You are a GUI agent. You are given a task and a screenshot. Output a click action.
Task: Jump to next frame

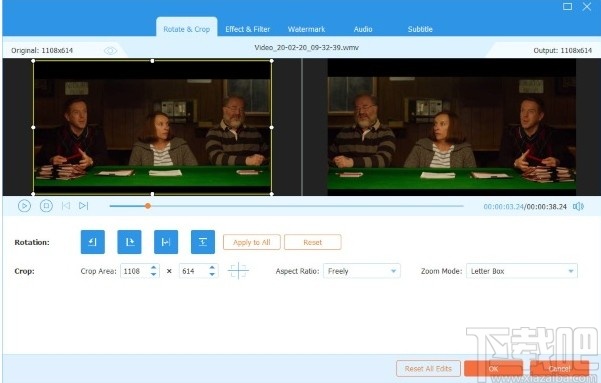pos(84,206)
